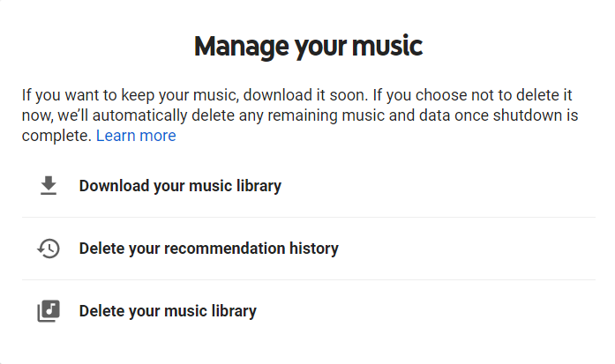Choose 'Delete your music library' label
This screenshot has height=364, width=615.
tap(168, 311)
